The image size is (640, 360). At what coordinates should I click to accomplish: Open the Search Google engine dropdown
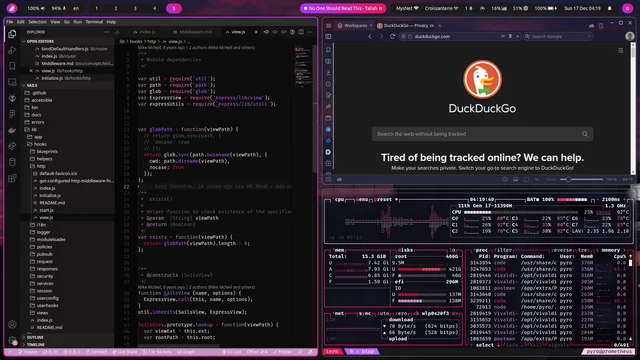point(589,36)
